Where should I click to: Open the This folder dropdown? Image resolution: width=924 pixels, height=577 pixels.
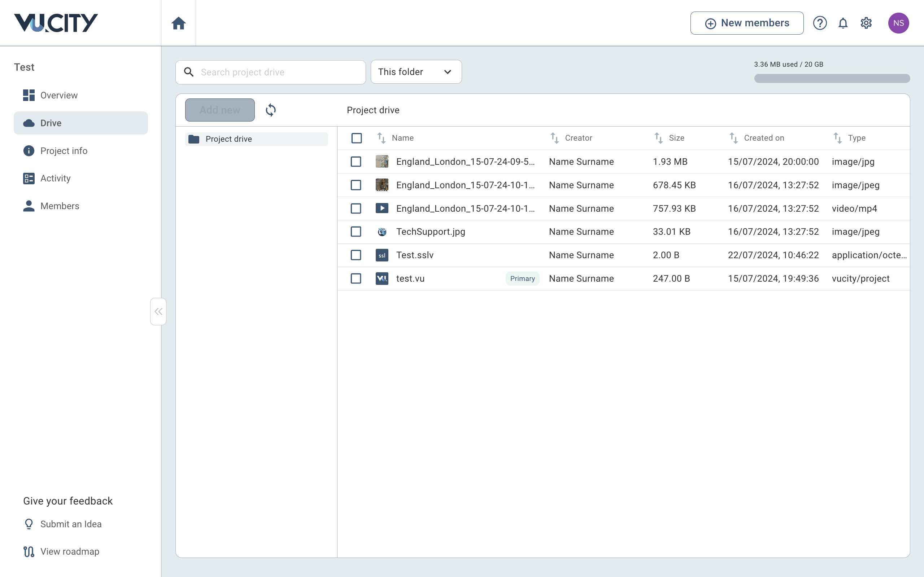coord(416,72)
